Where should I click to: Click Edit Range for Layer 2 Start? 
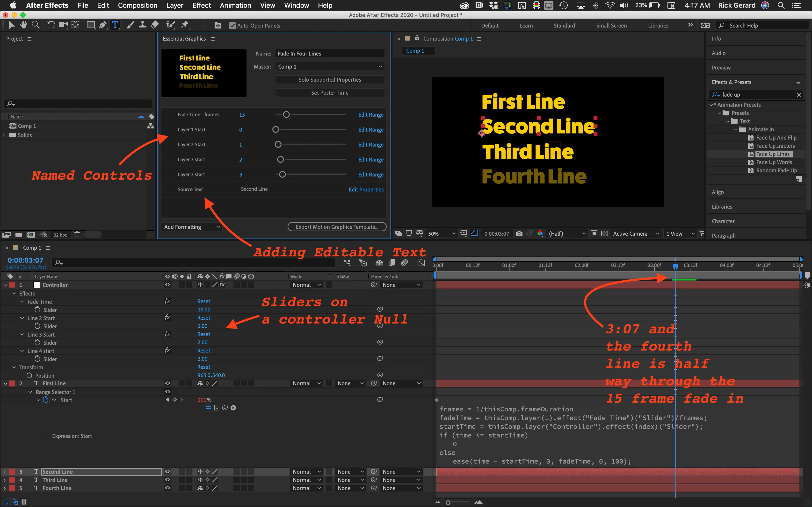pyautogui.click(x=370, y=145)
